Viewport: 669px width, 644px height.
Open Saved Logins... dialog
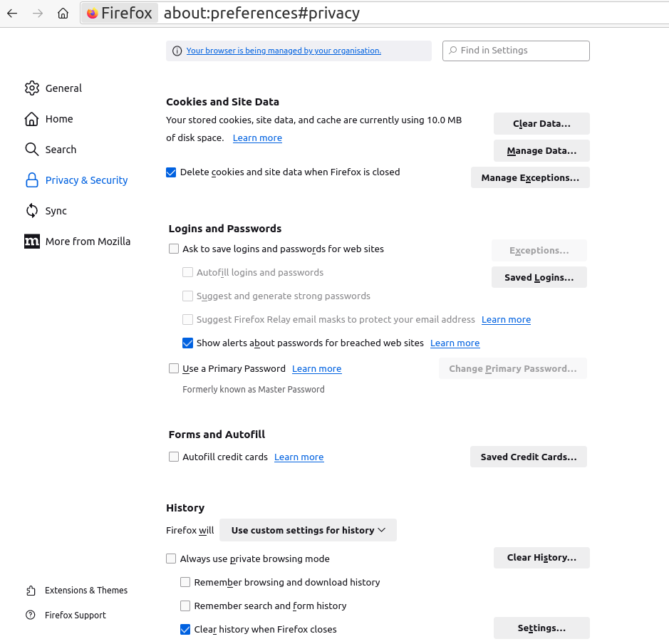tap(539, 278)
